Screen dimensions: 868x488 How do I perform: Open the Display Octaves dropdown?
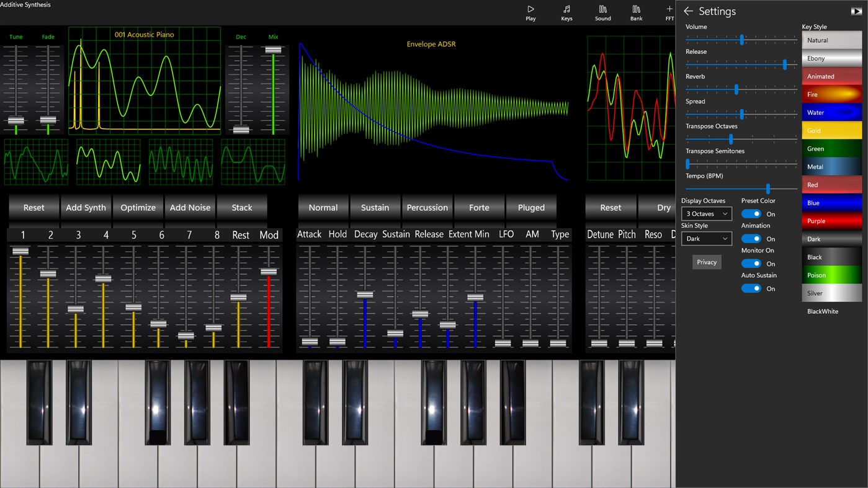click(x=706, y=213)
